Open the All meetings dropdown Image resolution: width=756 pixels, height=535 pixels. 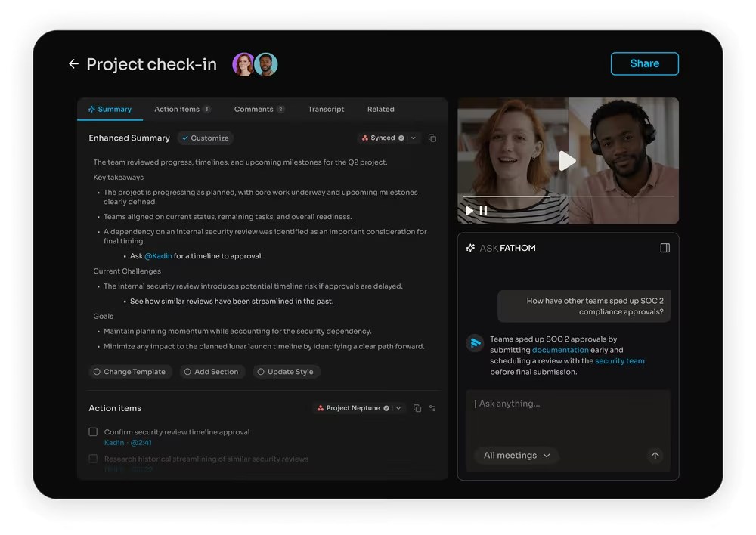point(516,456)
